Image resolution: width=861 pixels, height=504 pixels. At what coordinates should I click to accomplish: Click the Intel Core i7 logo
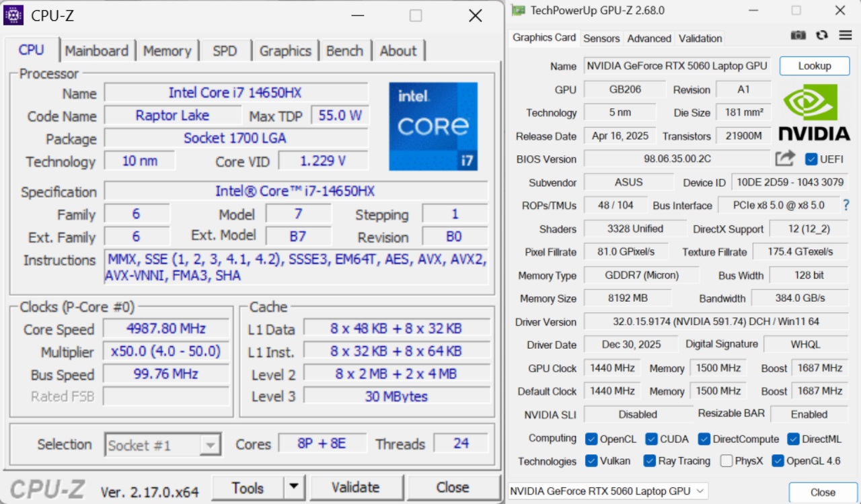[433, 126]
